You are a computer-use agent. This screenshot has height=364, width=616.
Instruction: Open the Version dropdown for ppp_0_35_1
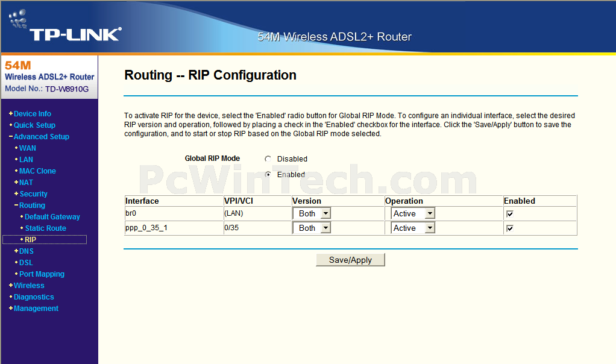coord(312,228)
